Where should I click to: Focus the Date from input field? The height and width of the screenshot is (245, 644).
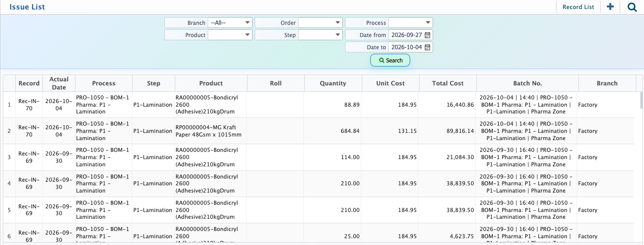[x=406, y=35]
